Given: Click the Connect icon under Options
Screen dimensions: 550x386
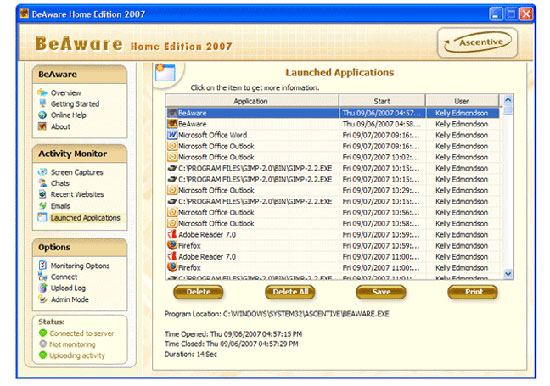Looking at the screenshot, I should point(42,277).
